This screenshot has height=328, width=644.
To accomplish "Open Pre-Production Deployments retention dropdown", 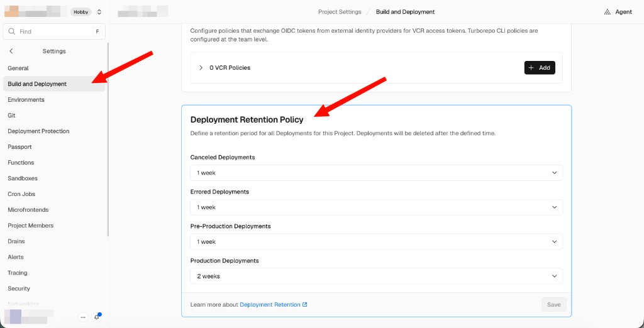I will [376, 242].
